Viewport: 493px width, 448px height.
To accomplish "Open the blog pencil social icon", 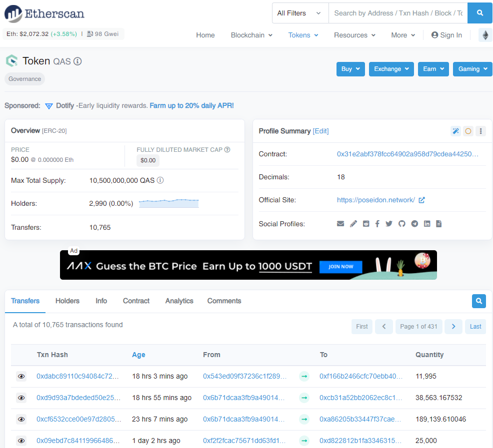I will click(x=353, y=224).
